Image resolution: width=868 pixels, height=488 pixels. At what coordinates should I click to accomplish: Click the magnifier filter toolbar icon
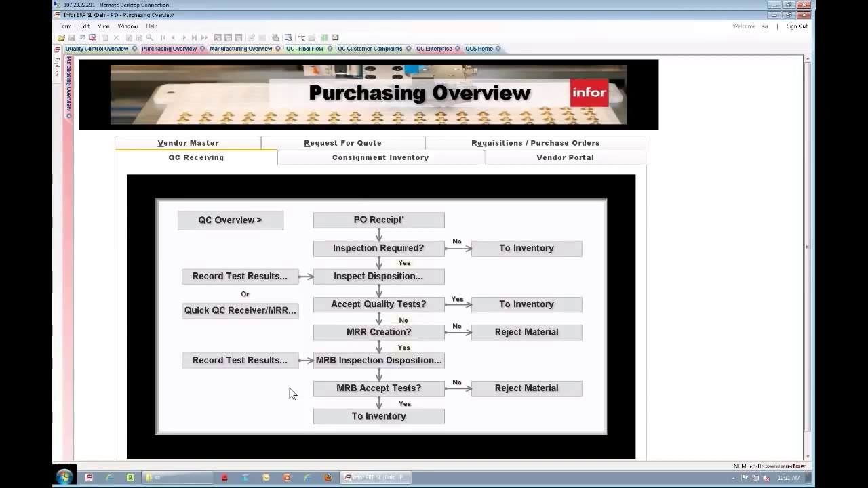(149, 37)
